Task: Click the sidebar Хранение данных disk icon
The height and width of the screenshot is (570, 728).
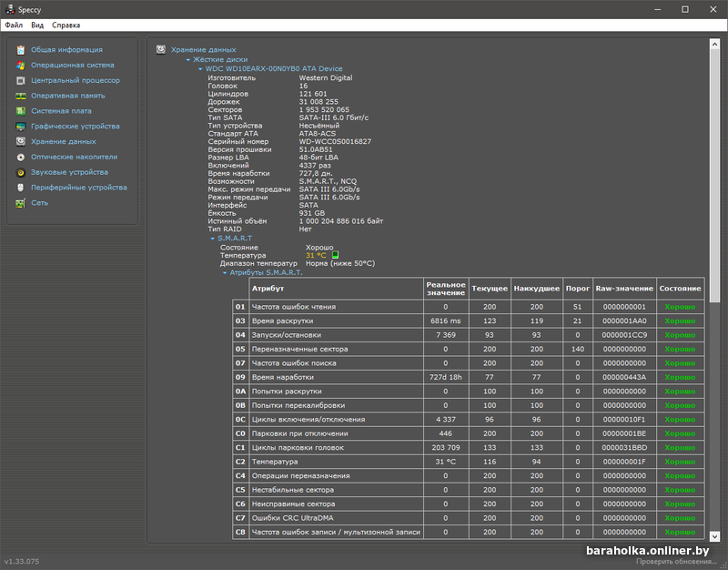Action: tap(20, 142)
